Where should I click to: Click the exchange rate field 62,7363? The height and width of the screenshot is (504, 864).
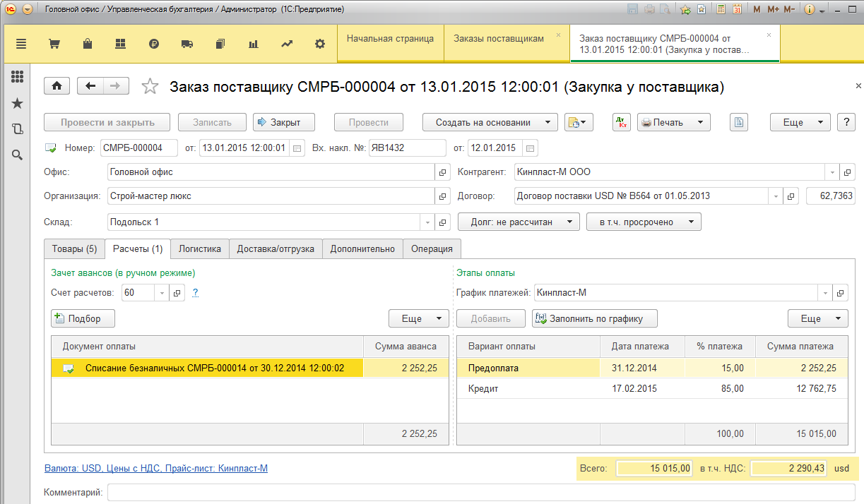point(830,196)
